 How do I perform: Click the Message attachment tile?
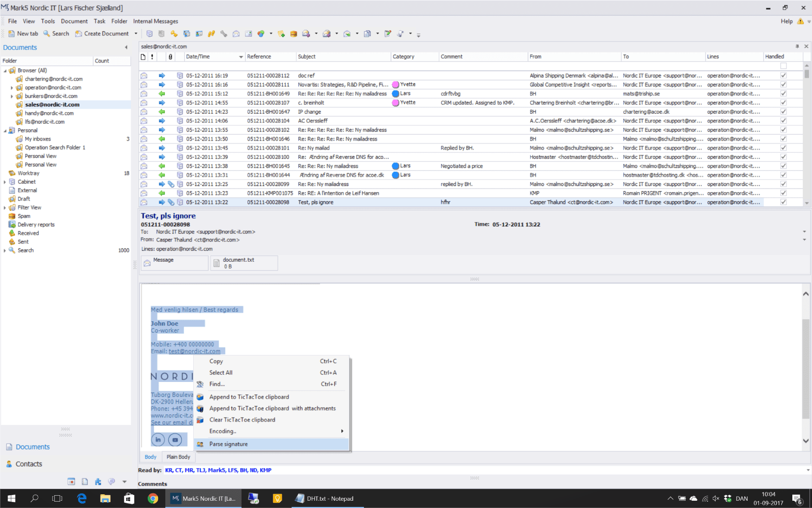tap(174, 263)
